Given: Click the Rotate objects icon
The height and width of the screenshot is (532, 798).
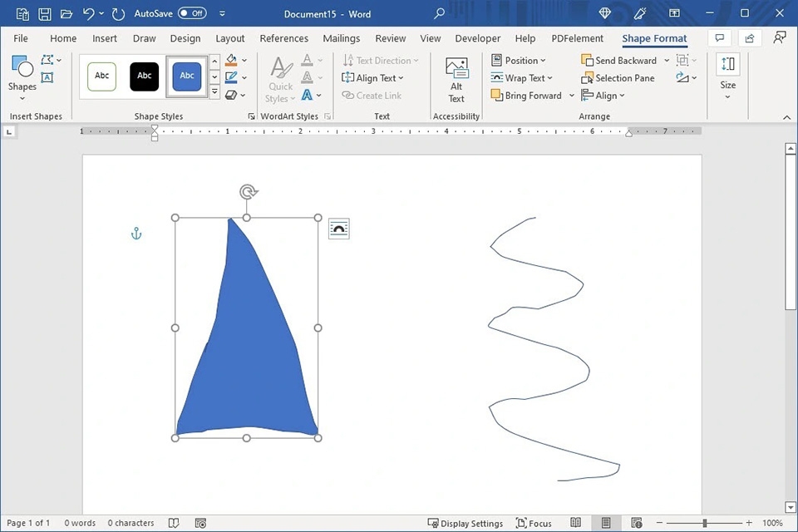Looking at the screenshot, I should [683, 78].
